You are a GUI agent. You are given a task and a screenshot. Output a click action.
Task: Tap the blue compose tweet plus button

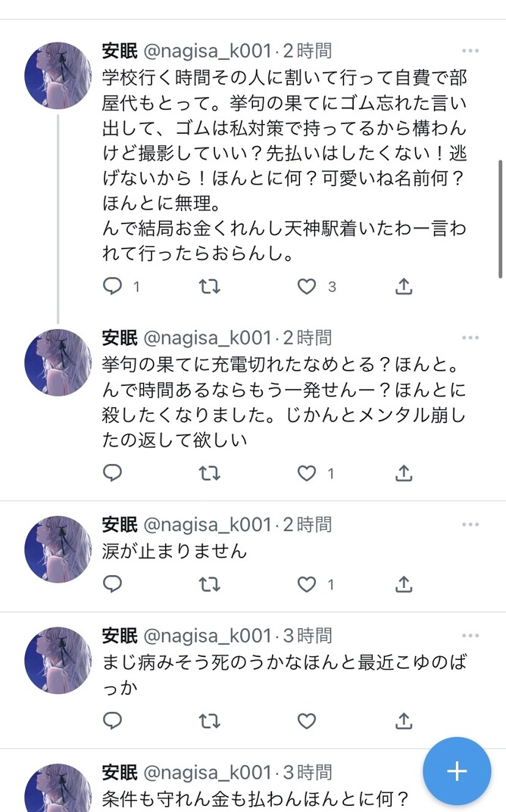coord(457,771)
